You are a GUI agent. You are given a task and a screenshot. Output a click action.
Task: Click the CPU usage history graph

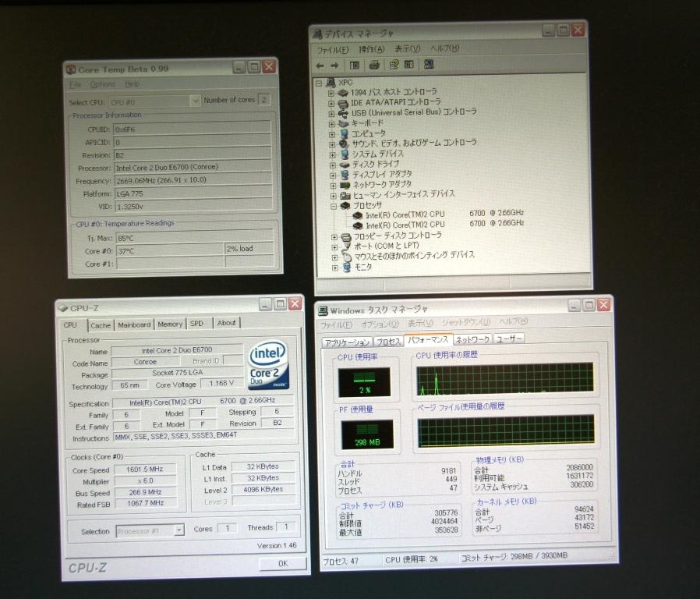pos(505,379)
